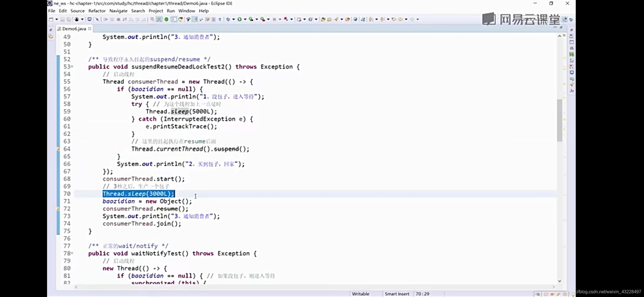Open the Project menu
The height and width of the screenshot is (297, 644).
[156, 11]
